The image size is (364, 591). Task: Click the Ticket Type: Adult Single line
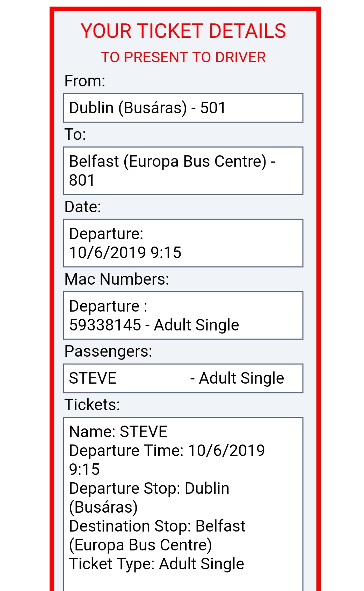(x=156, y=564)
